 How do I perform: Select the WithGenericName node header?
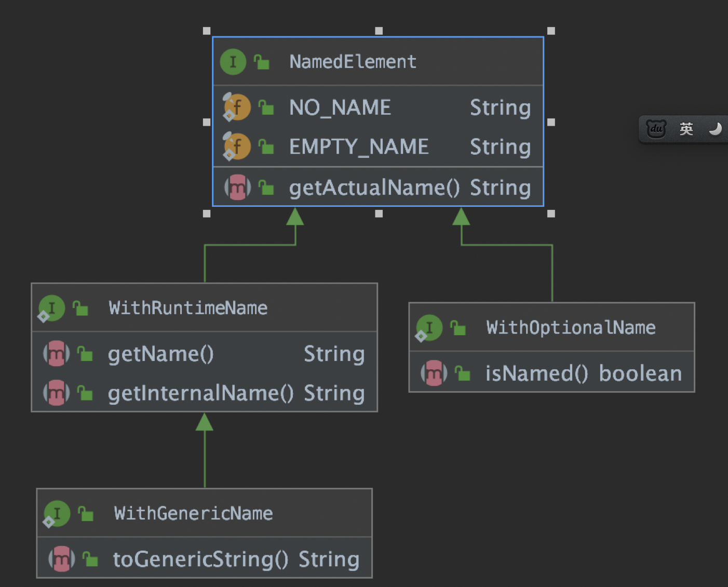coord(204,513)
